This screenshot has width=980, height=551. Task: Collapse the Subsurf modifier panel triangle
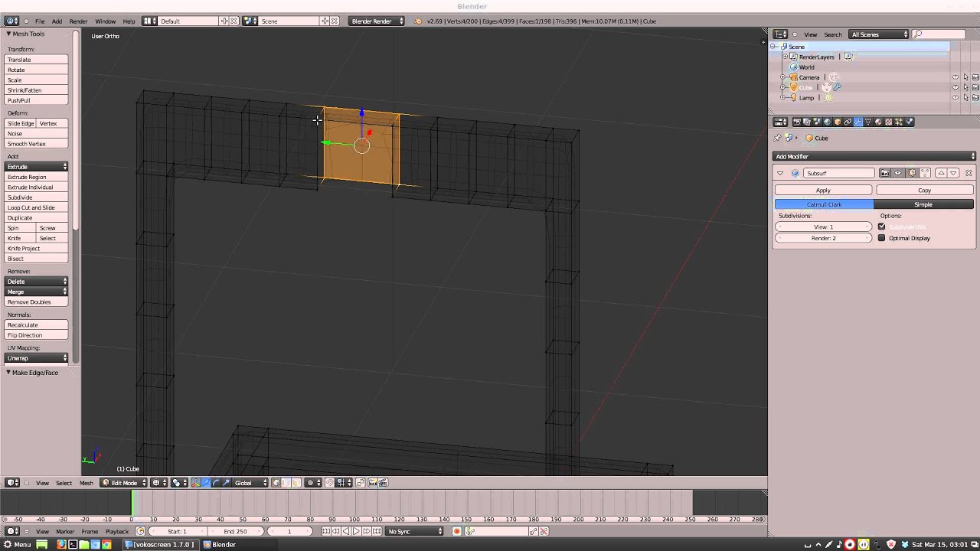click(x=780, y=173)
